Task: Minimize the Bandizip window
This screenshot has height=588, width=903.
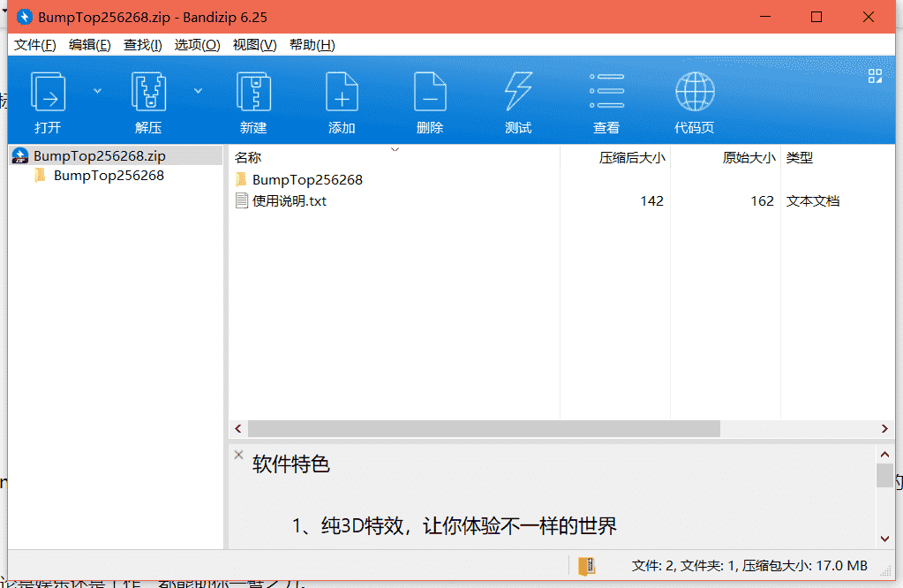Action: (x=764, y=17)
